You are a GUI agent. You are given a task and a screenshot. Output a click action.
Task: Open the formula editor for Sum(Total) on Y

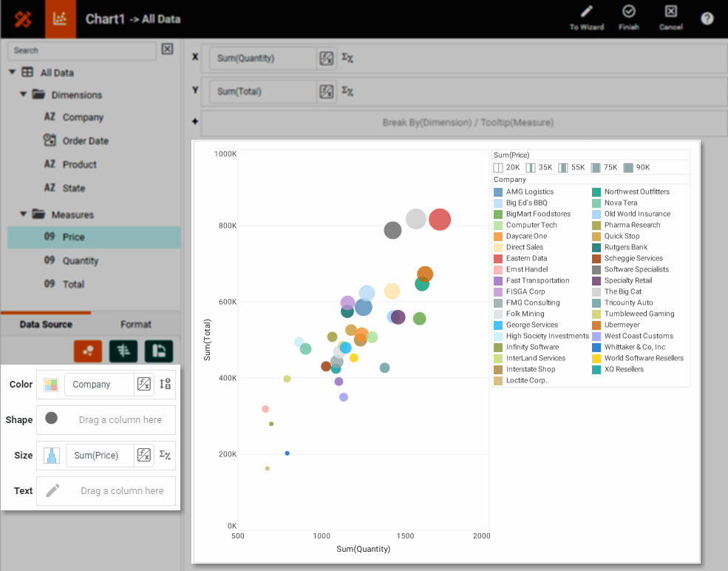325,91
